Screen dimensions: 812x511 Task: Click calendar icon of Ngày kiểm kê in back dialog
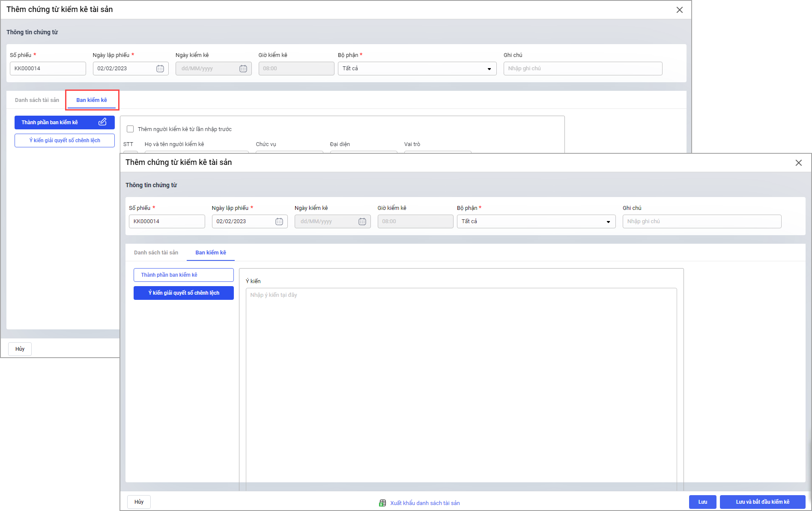tap(243, 69)
